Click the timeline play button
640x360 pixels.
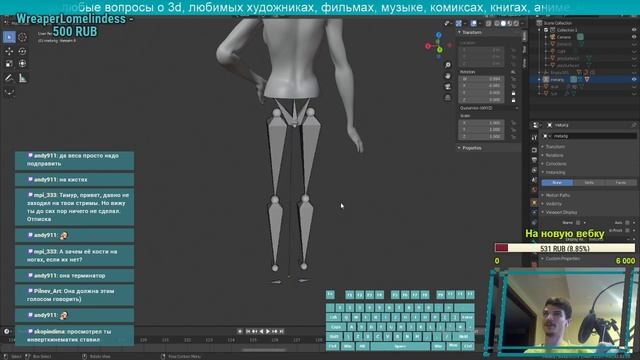tap(268, 331)
